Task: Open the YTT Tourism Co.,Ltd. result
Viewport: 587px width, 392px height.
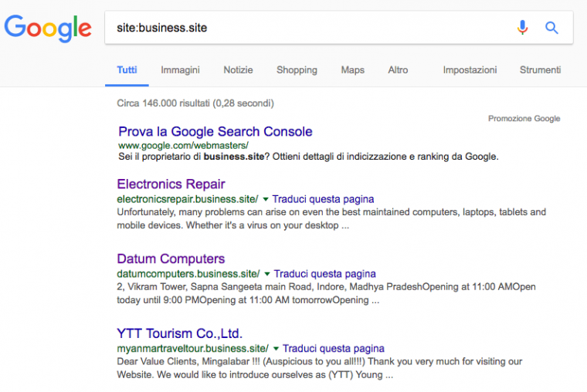Action: (180, 333)
